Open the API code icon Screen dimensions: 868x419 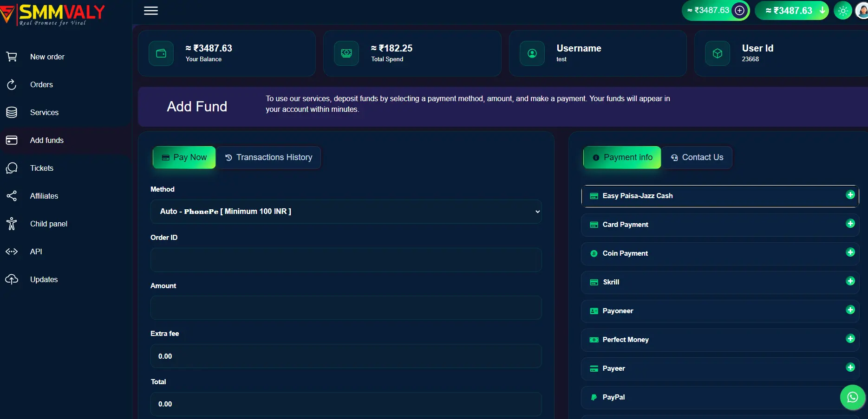click(12, 251)
